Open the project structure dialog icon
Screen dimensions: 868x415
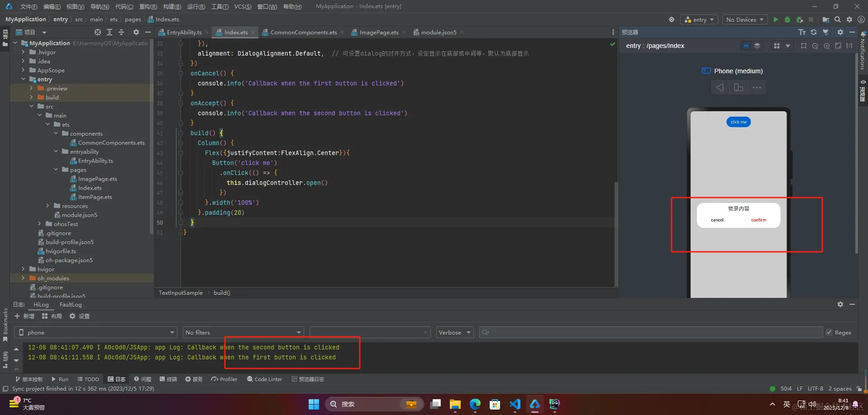826,19
